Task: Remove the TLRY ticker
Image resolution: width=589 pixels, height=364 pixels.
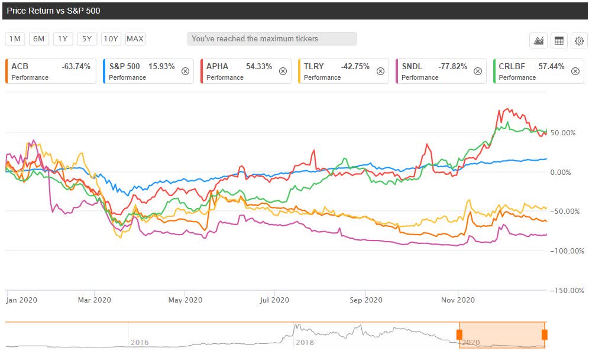Action: point(380,70)
